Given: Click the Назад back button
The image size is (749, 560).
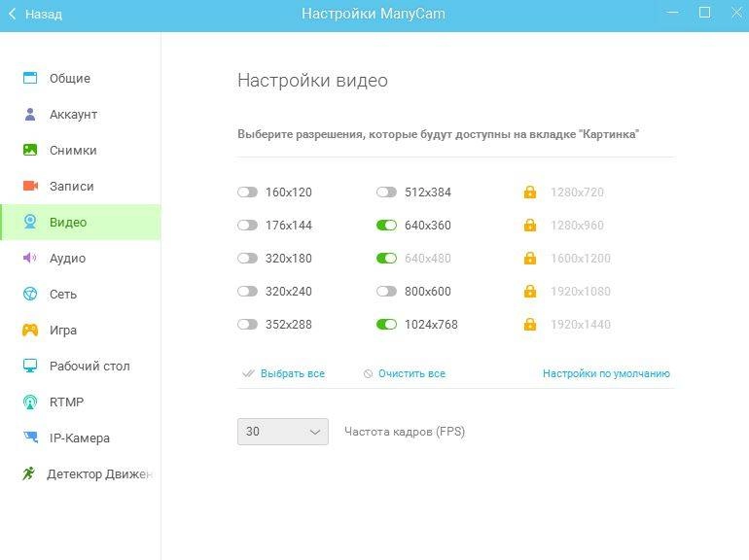Looking at the screenshot, I should click(35, 14).
